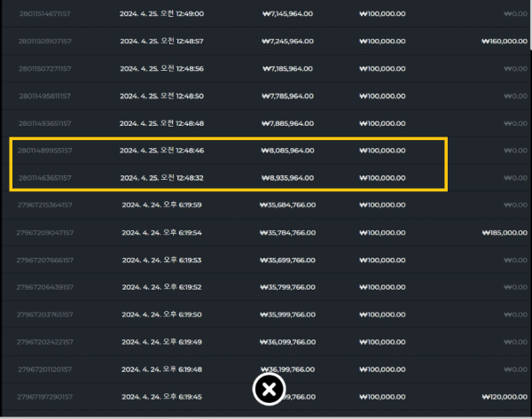Select transaction ID 28011507271157
532x419 pixels.
click(45, 69)
